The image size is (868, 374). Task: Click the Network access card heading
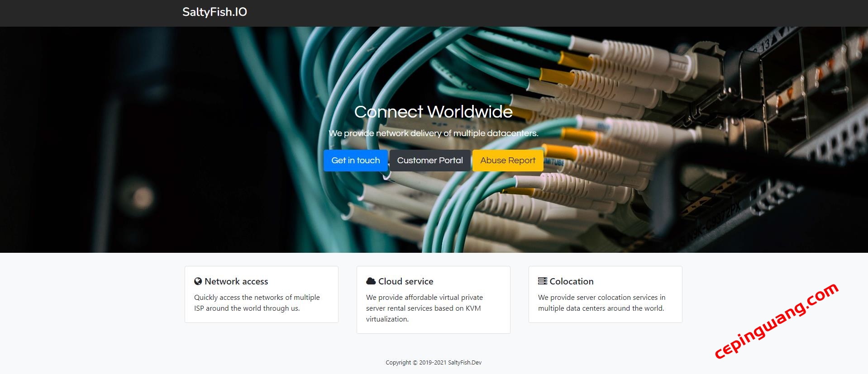(236, 281)
